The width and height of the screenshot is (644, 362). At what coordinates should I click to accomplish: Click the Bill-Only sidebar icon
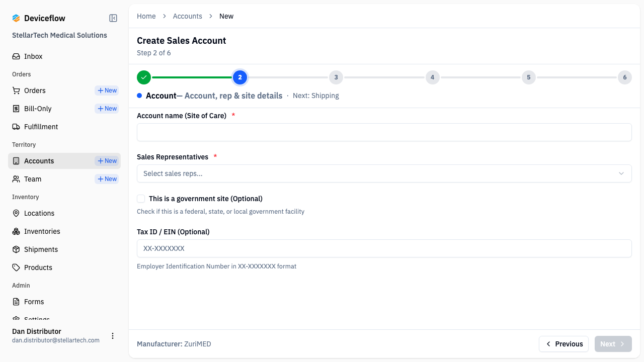click(16, 109)
